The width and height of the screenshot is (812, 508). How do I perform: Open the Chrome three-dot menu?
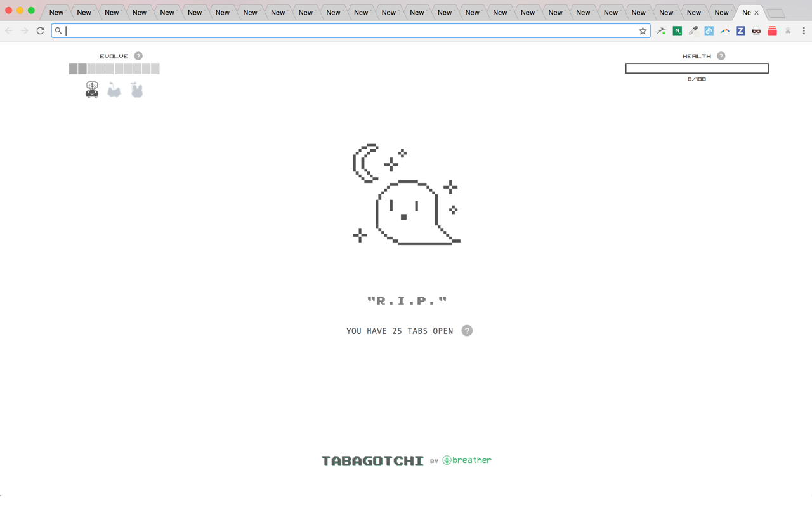click(x=804, y=30)
